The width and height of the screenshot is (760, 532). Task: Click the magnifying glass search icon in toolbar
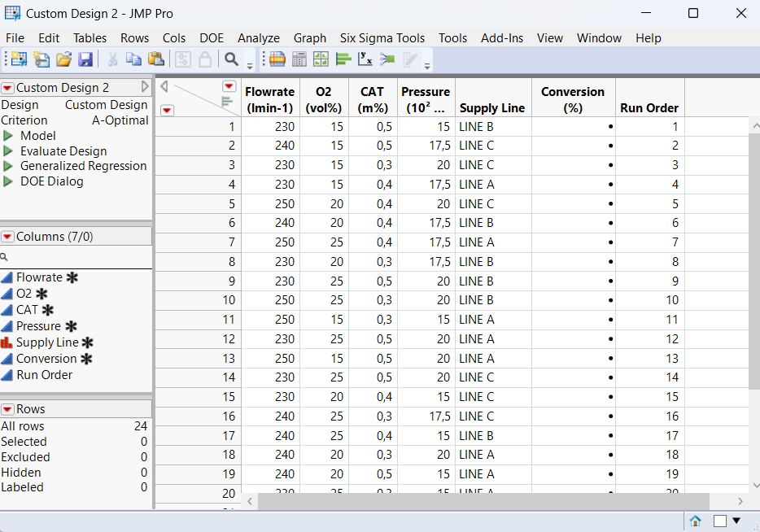[231, 59]
